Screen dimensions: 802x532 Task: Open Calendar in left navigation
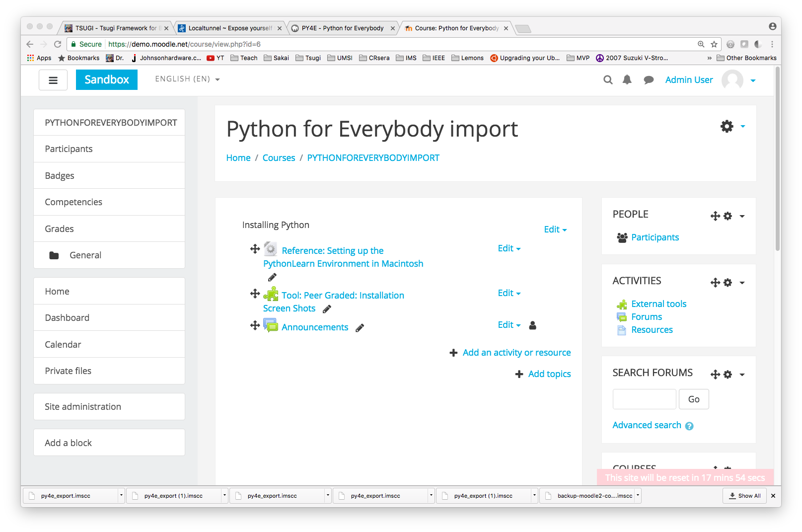point(109,345)
